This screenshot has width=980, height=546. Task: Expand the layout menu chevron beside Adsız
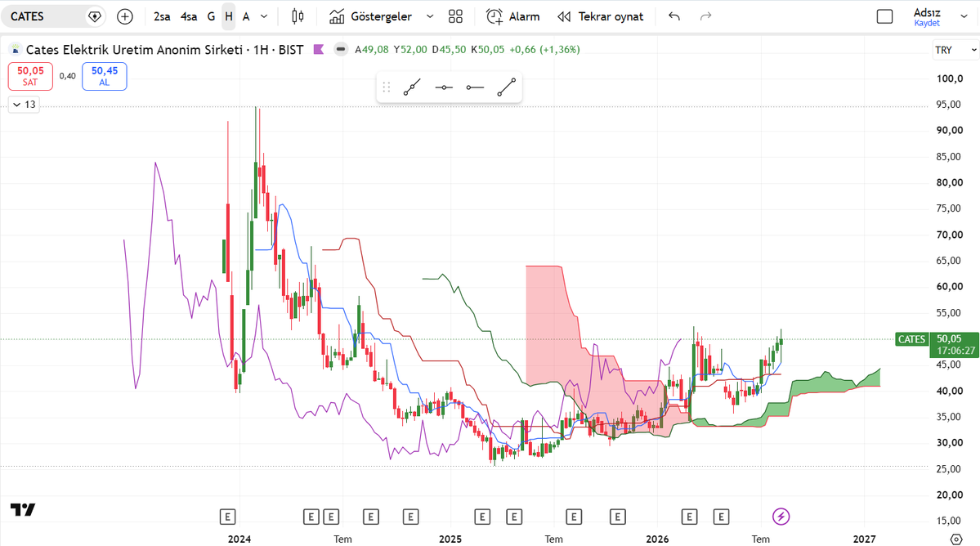click(x=963, y=17)
